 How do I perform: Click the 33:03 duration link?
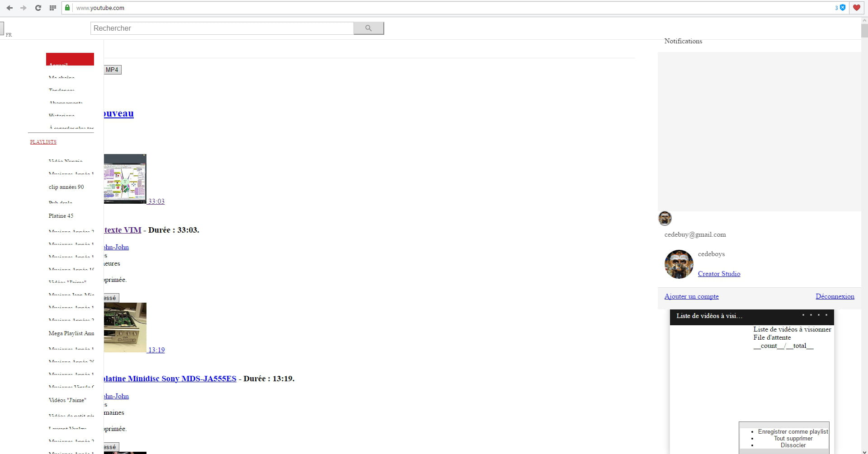coord(156,201)
